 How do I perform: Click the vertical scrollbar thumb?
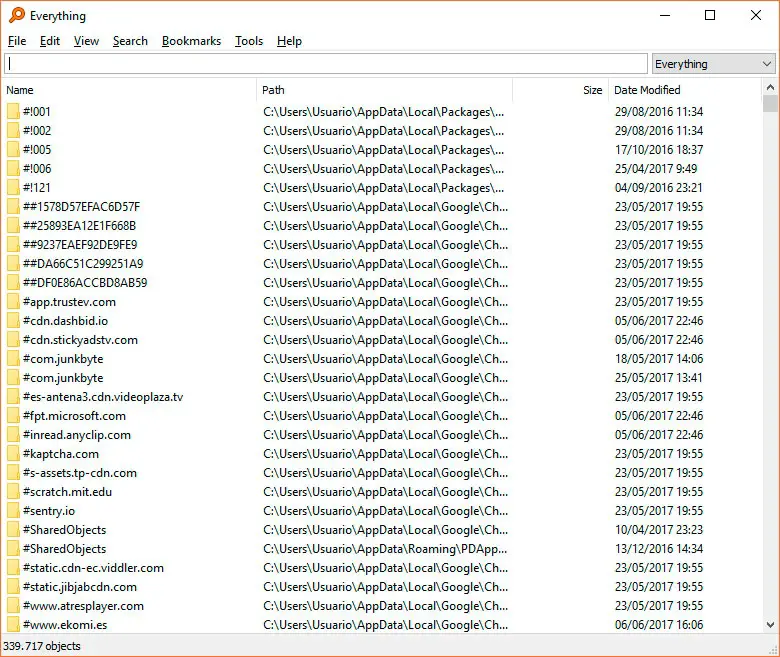pos(770,103)
